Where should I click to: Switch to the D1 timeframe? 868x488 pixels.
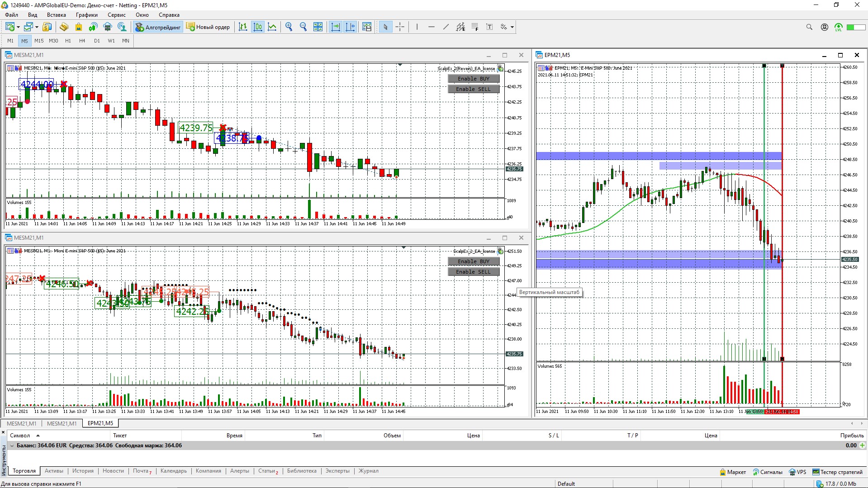click(x=97, y=41)
